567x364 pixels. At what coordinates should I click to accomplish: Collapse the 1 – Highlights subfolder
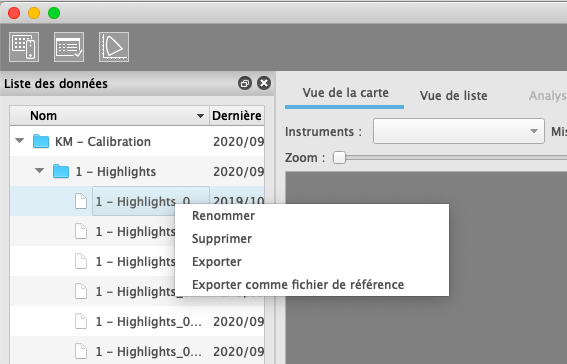click(x=39, y=171)
